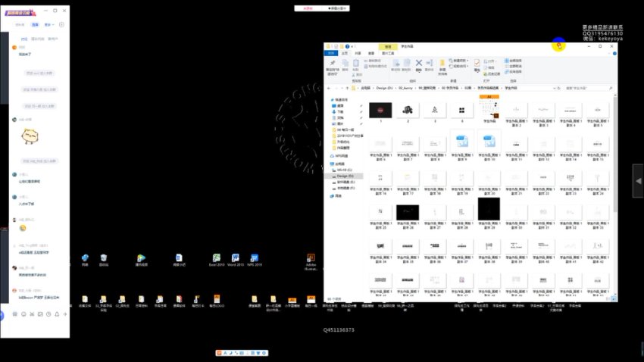Screen dimensions: 644x362
Task: Open Properties from the ribbon checkmark icon
Action: coord(477,65)
